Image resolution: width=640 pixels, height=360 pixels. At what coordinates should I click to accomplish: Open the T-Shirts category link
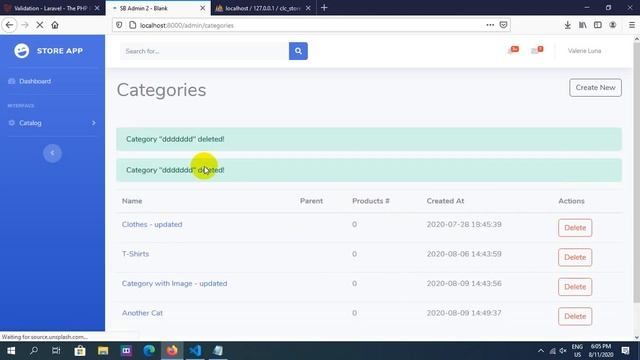[135, 254]
